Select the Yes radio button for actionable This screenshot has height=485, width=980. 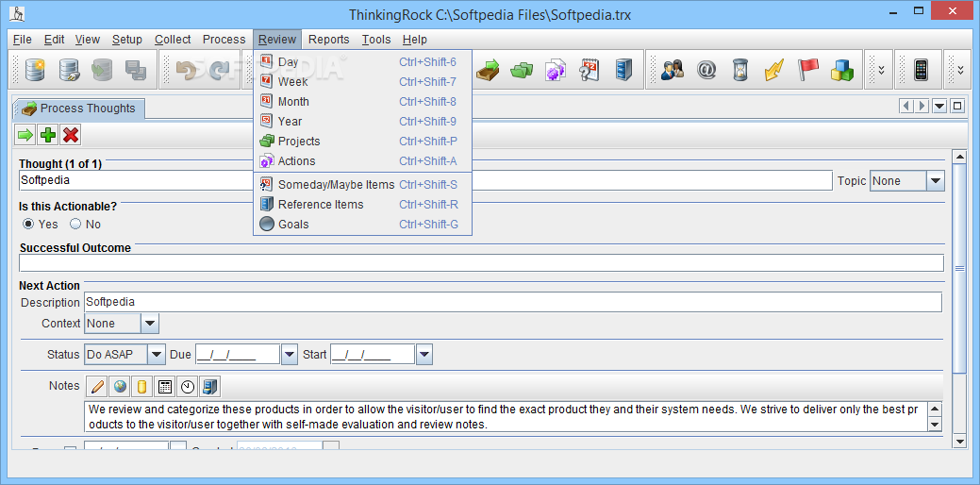coord(28,224)
